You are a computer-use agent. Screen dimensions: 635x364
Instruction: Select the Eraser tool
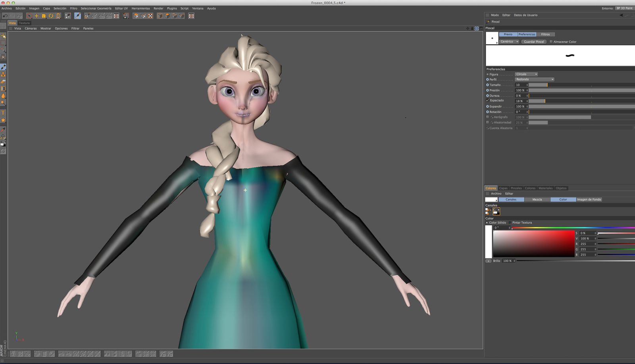click(3, 82)
